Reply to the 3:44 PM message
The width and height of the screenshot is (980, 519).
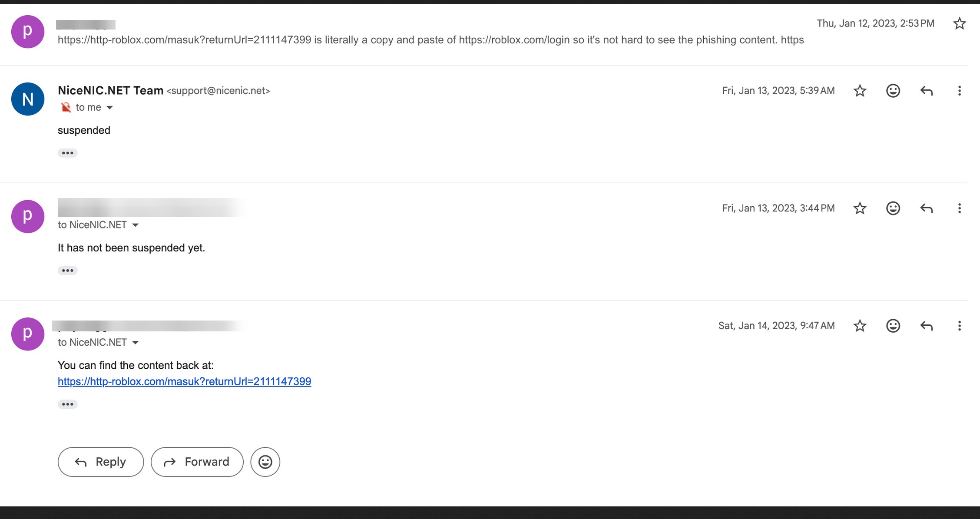[x=926, y=208]
